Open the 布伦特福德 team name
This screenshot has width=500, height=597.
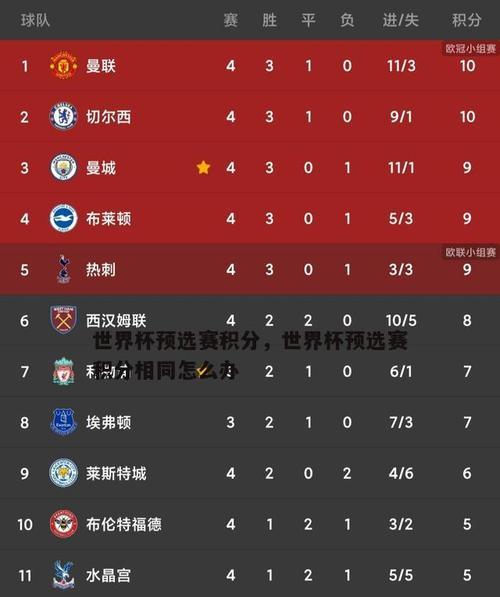(x=124, y=524)
